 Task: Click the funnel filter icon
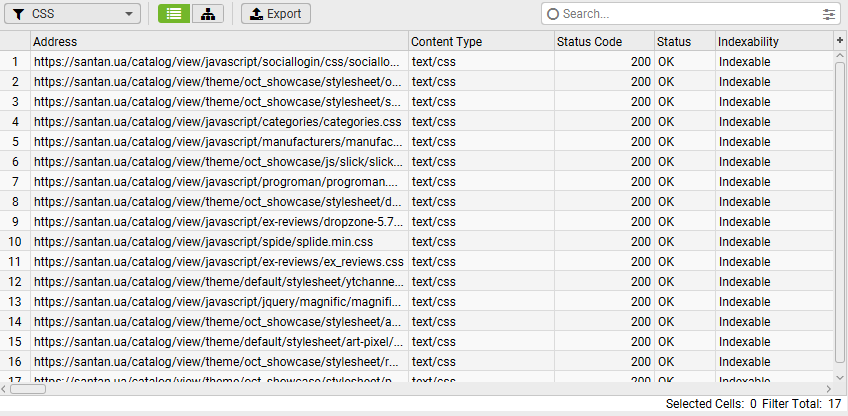tap(18, 14)
